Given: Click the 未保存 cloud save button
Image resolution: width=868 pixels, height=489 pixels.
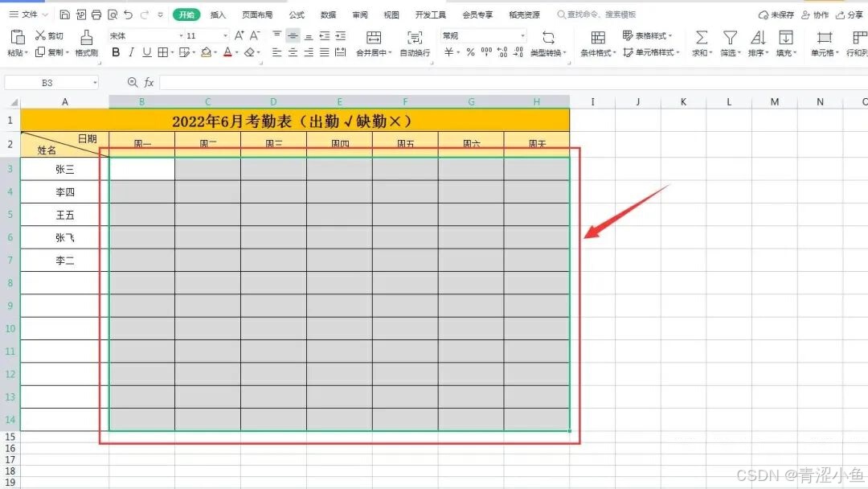Looking at the screenshot, I should (x=776, y=15).
